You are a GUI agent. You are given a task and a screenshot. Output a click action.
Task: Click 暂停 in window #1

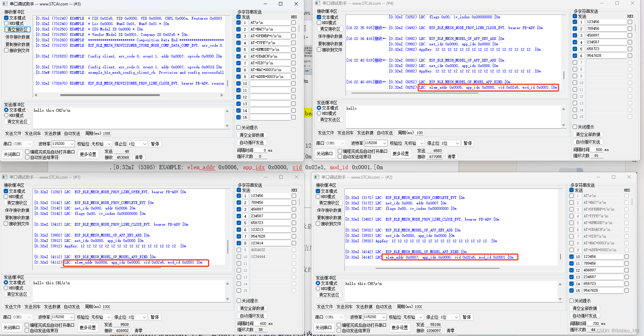[154, 317]
